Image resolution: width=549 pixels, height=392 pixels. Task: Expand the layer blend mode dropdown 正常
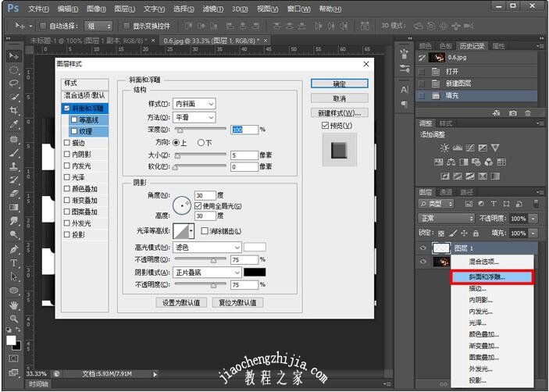[x=446, y=219]
